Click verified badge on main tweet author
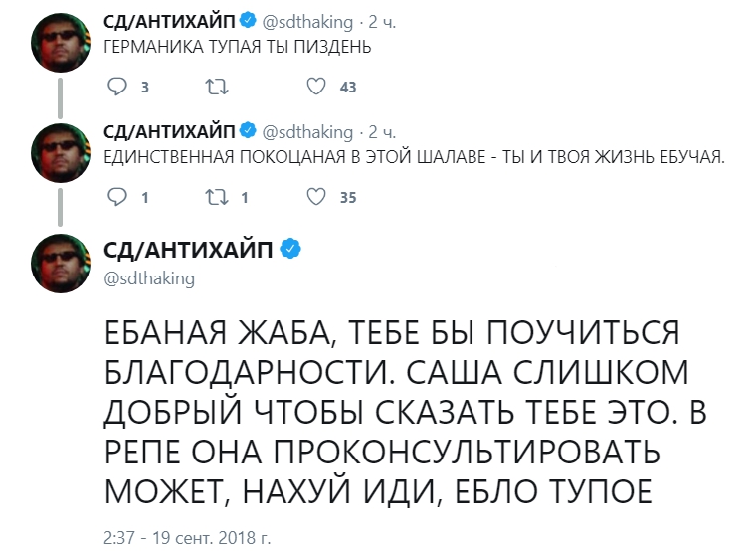The width and height of the screenshot is (756, 551). pyautogui.click(x=290, y=249)
